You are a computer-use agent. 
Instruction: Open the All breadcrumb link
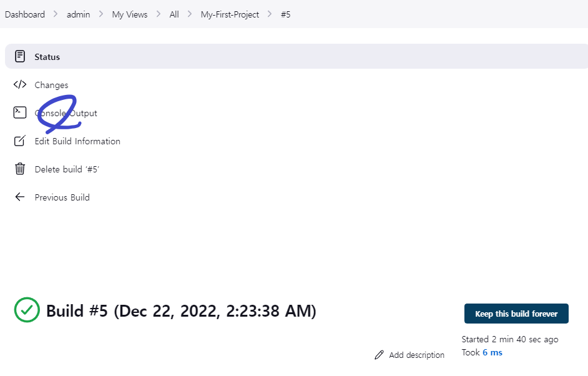coord(174,14)
